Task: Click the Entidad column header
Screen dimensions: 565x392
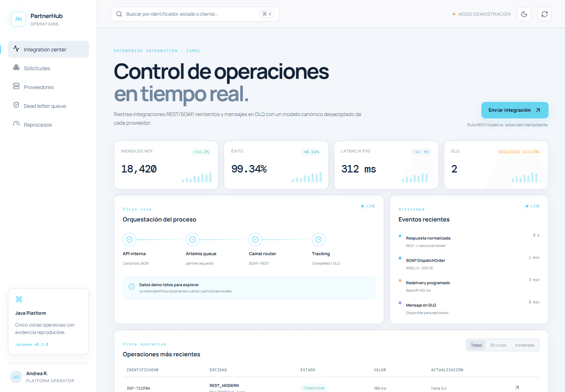Action: pos(218,370)
